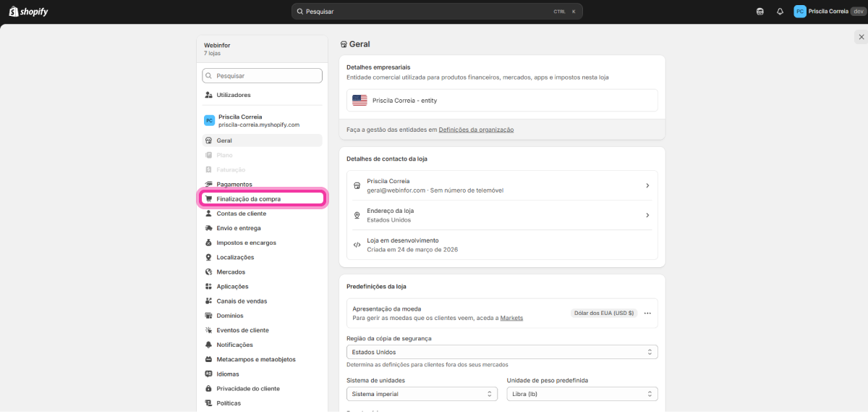
Task: Follow the Markets link
Action: pos(511,318)
